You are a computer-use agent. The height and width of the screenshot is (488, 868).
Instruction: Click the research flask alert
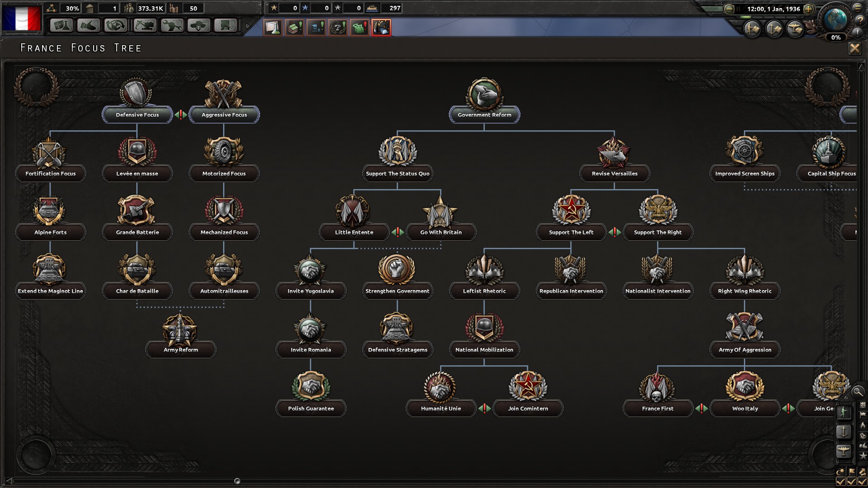click(x=273, y=27)
